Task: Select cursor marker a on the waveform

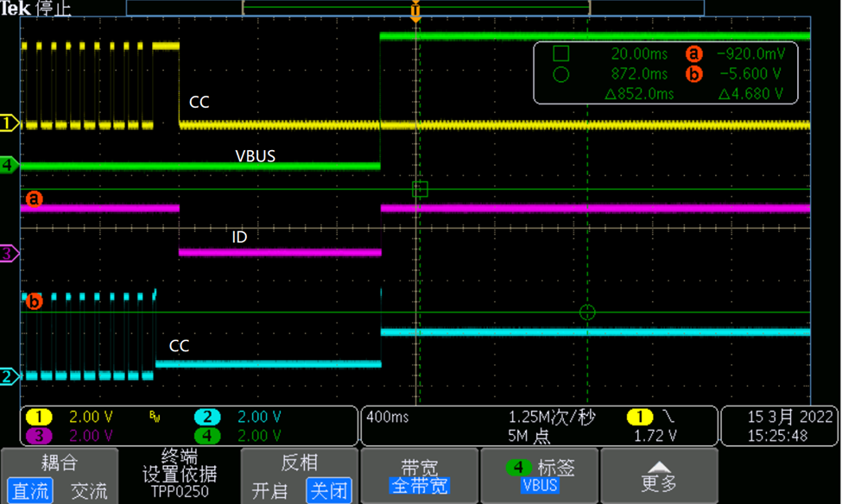Action: [x=33, y=199]
